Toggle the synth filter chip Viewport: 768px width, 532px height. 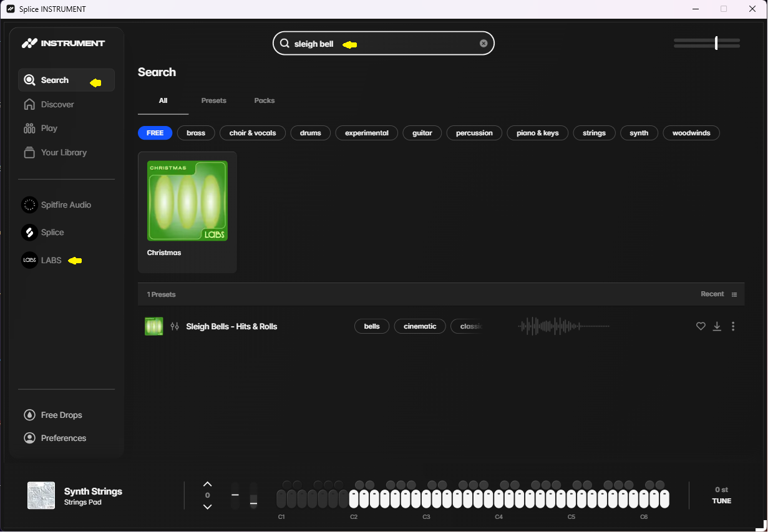click(639, 133)
